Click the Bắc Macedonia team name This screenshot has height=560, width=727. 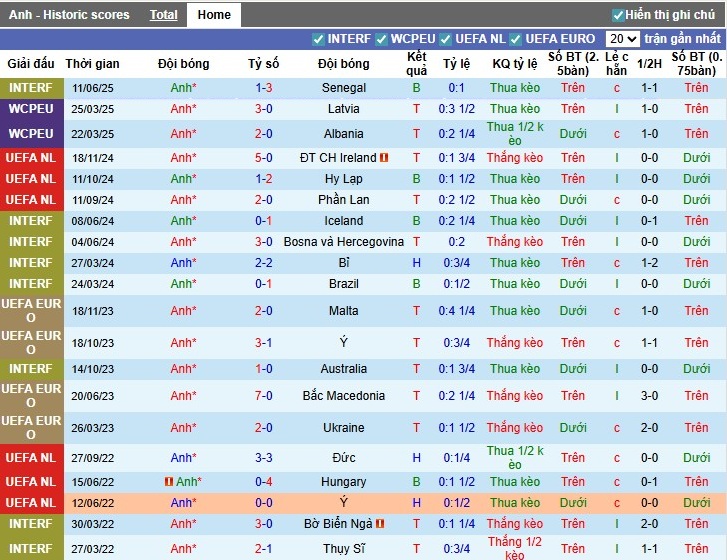click(344, 396)
